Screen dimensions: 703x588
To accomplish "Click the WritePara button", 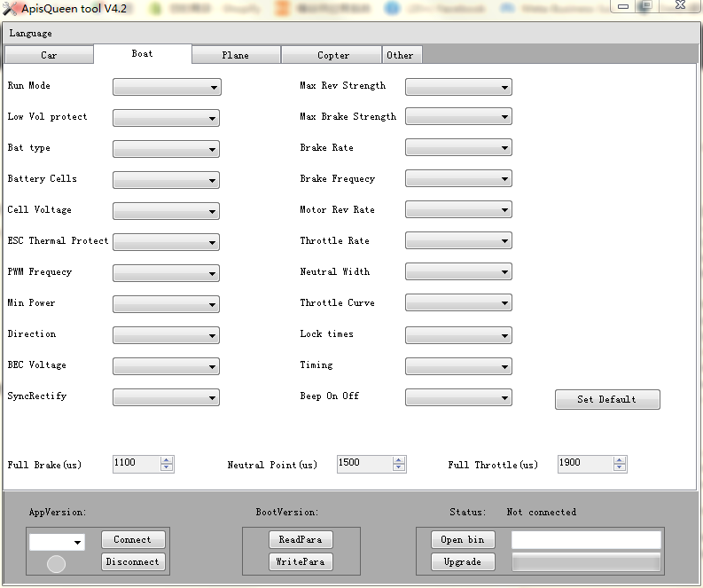I will pos(301,561).
